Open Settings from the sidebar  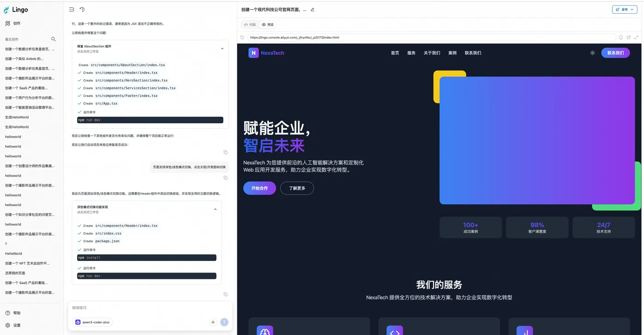pos(13,325)
